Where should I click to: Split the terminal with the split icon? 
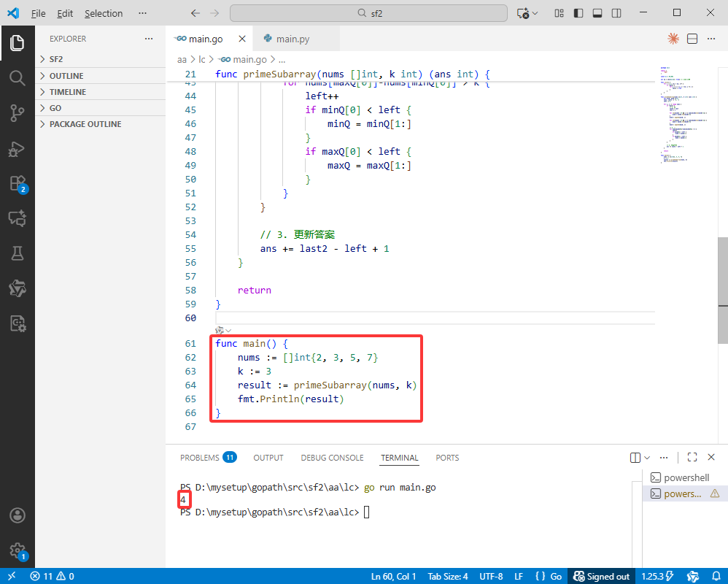[x=635, y=458]
